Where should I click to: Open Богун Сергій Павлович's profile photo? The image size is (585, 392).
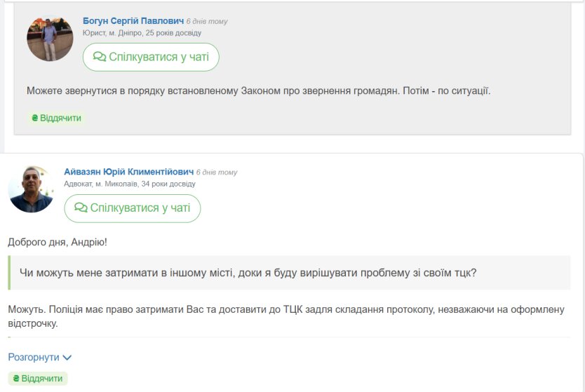click(50, 39)
